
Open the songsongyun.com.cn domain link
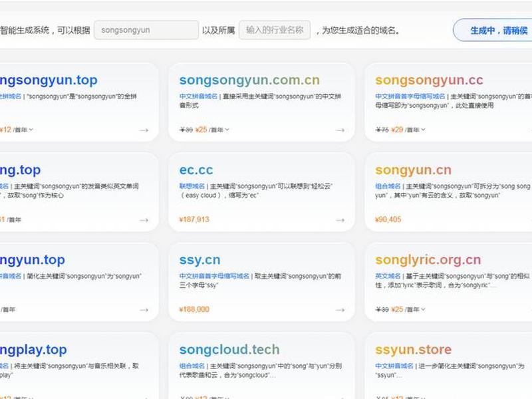click(x=249, y=80)
